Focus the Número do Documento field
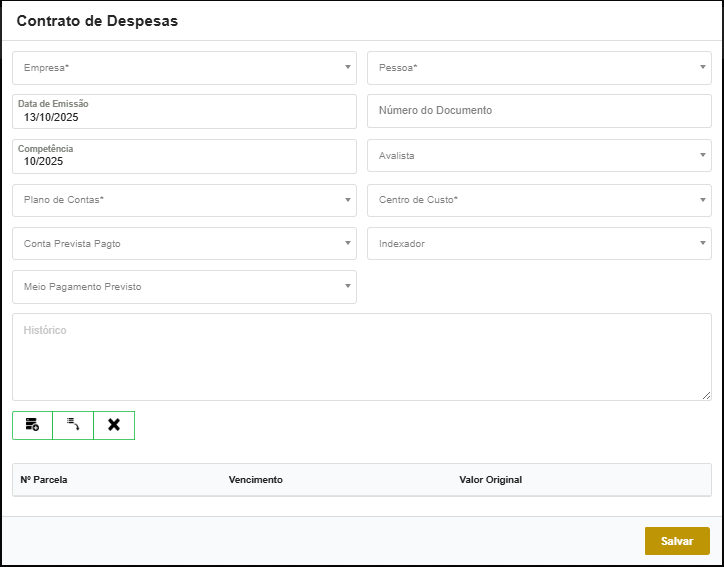This screenshot has width=724, height=567. pyautogui.click(x=539, y=111)
